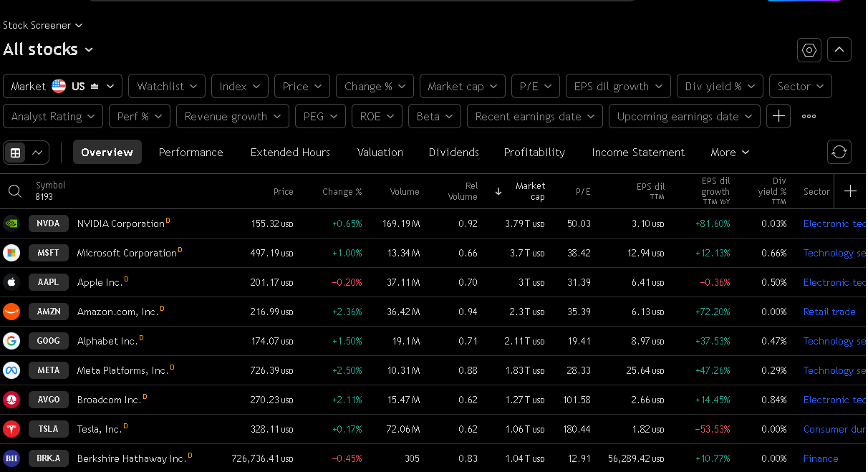Click the Apple logo icon
This screenshot has width=868, height=472.
pos(11,282)
